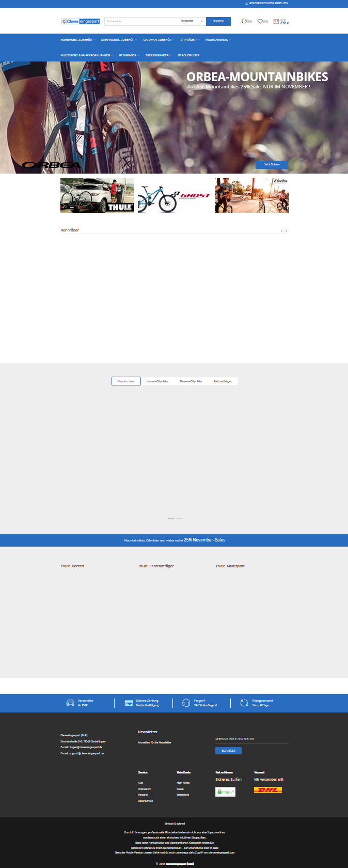
Task: Click the Orbea logo on the banner
Action: click(x=51, y=165)
